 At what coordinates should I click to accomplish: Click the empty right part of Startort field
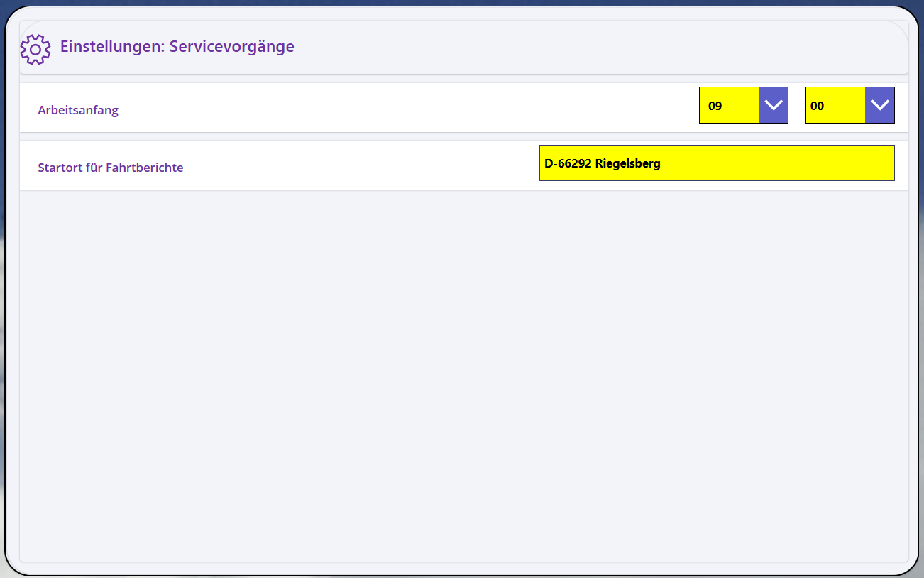pos(816,163)
